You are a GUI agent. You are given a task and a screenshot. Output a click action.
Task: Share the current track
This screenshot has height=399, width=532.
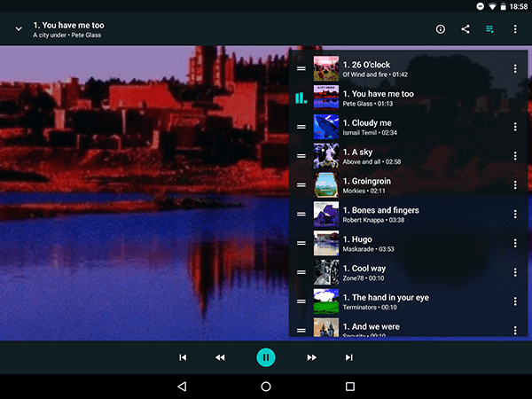coord(465,29)
